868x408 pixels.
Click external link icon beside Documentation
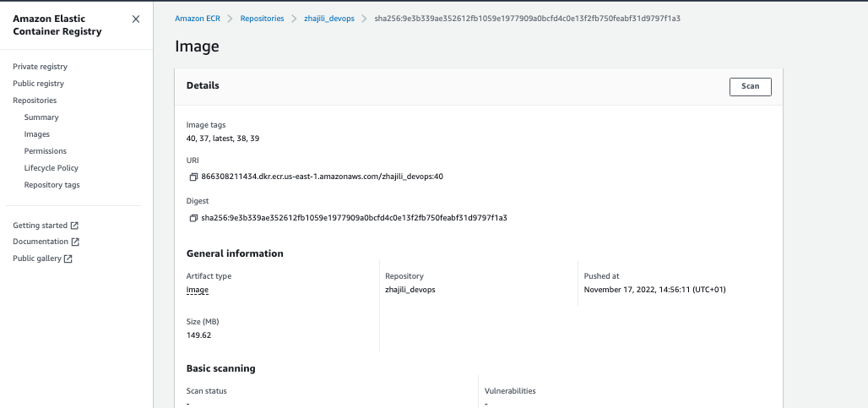(75, 242)
